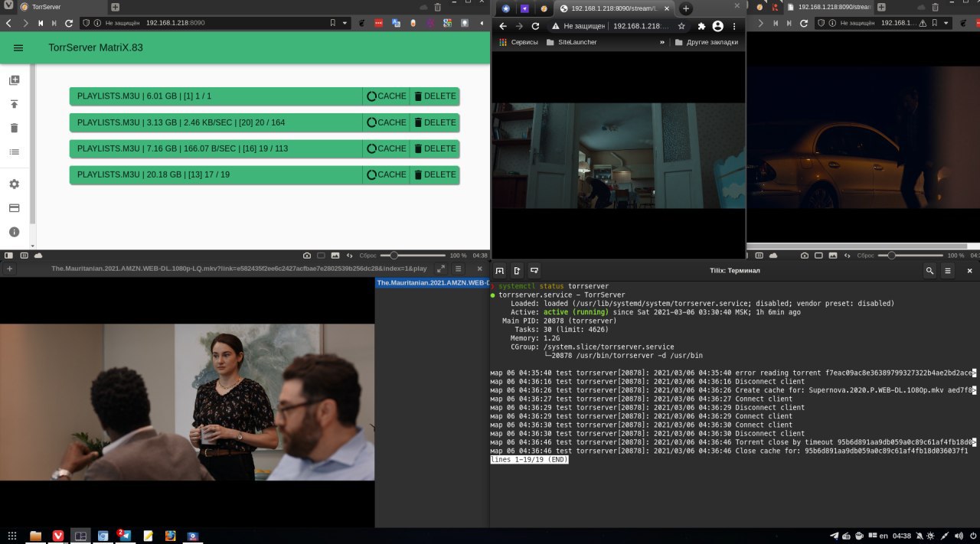Open the player hamburger menu in Mauritanian window
Screen dimensions: 980x544
pos(459,269)
